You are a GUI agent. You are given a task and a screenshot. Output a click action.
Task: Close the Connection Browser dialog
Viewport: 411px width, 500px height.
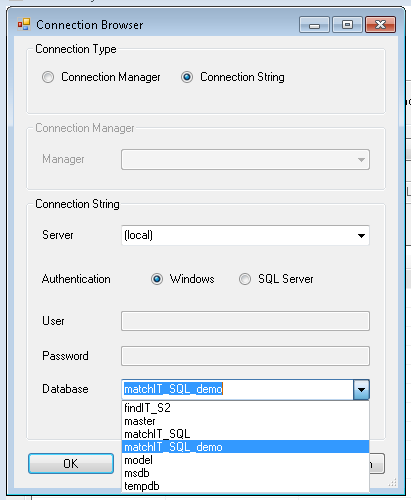pyautogui.click(x=380, y=25)
